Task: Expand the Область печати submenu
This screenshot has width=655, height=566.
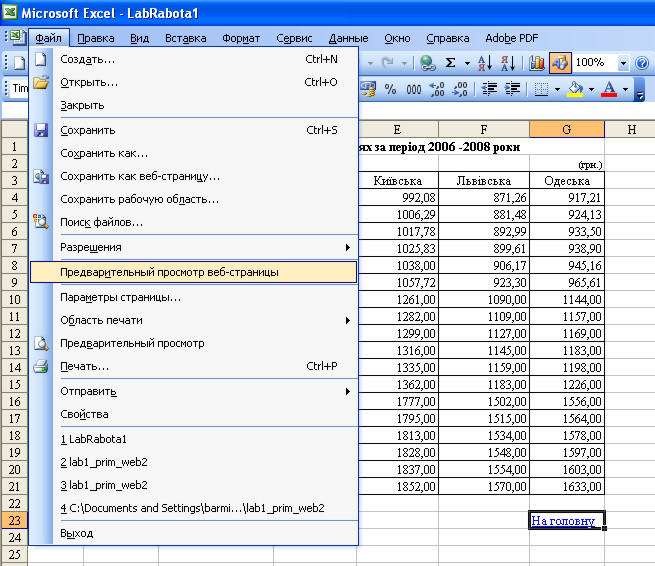Action: pos(348,320)
